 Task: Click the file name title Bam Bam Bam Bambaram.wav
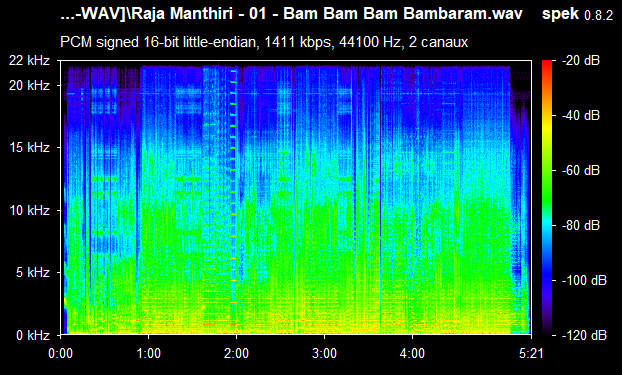tap(403, 14)
